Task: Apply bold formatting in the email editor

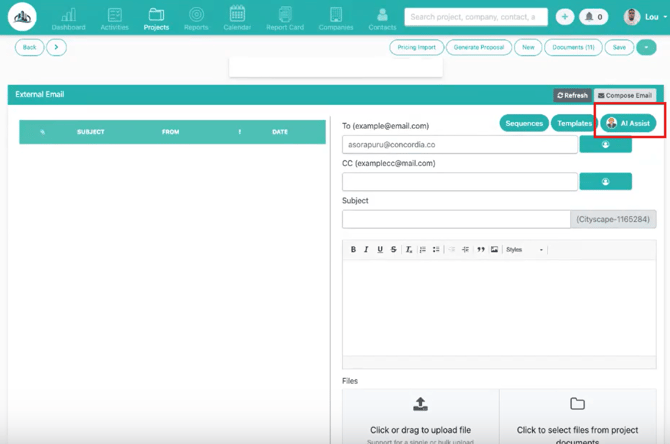Action: (x=353, y=249)
